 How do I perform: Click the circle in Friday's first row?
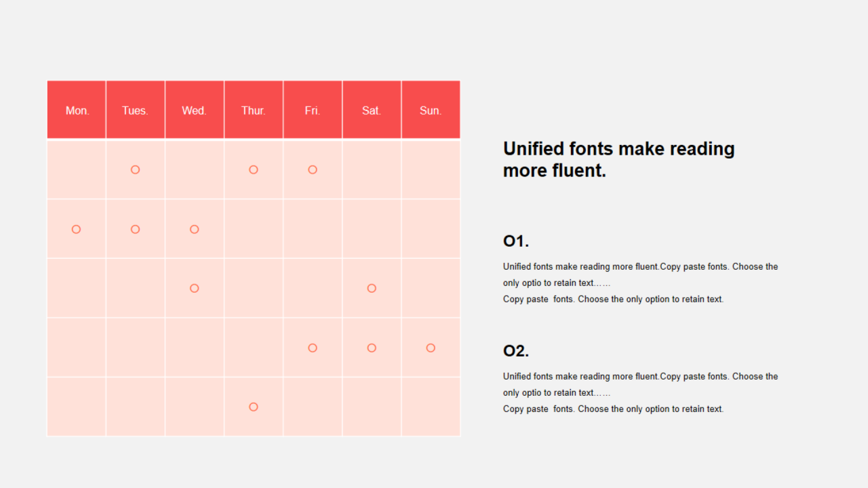point(313,169)
